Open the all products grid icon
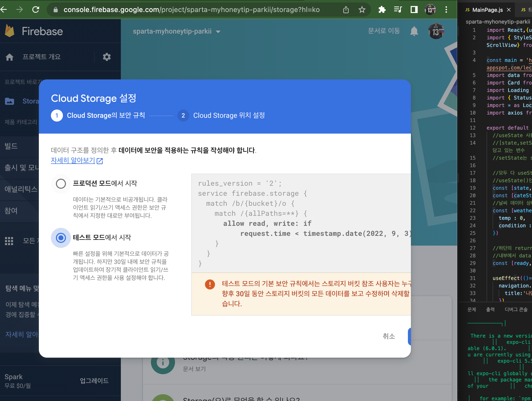Image resolution: width=532 pixels, height=401 pixels. pos(9,241)
